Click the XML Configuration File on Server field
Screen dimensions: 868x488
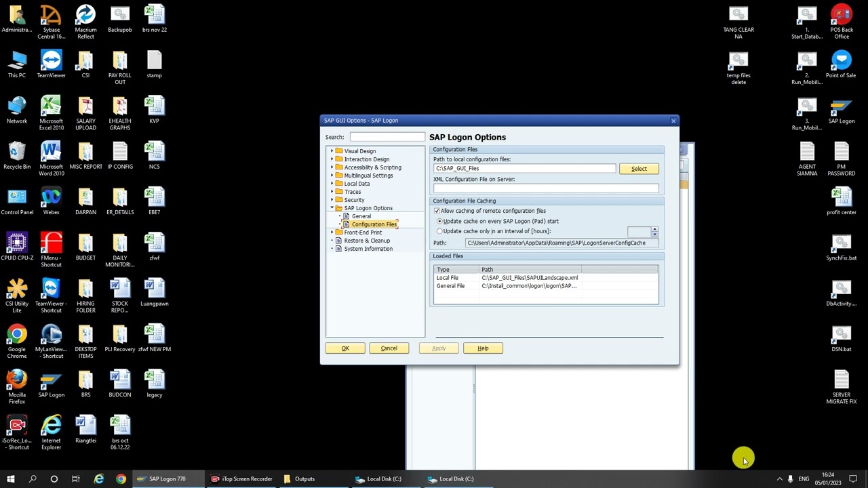coord(546,188)
